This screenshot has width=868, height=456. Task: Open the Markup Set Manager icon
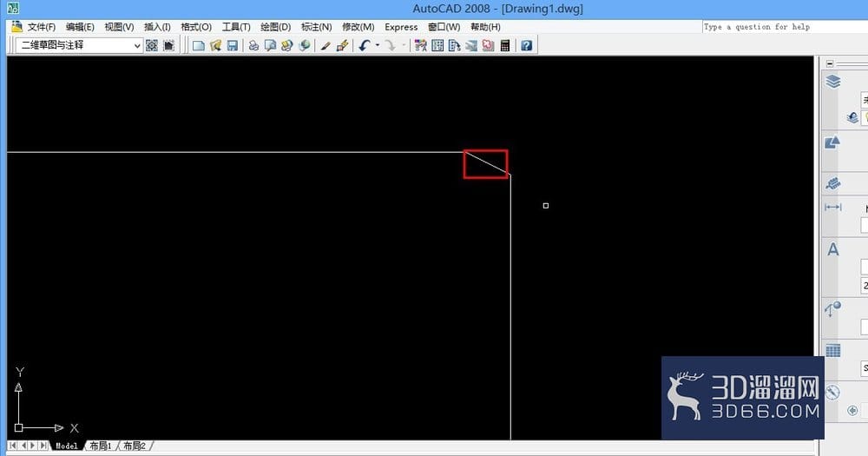tap(488, 45)
